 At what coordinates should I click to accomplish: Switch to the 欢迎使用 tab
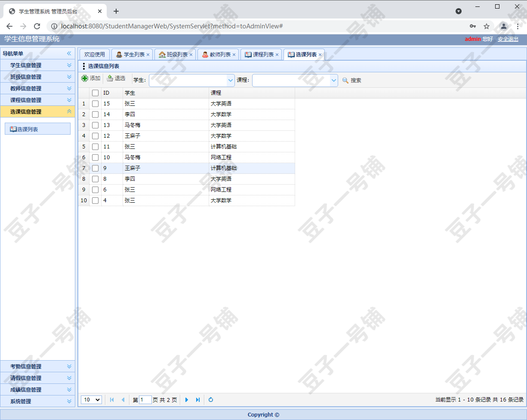(x=95, y=55)
